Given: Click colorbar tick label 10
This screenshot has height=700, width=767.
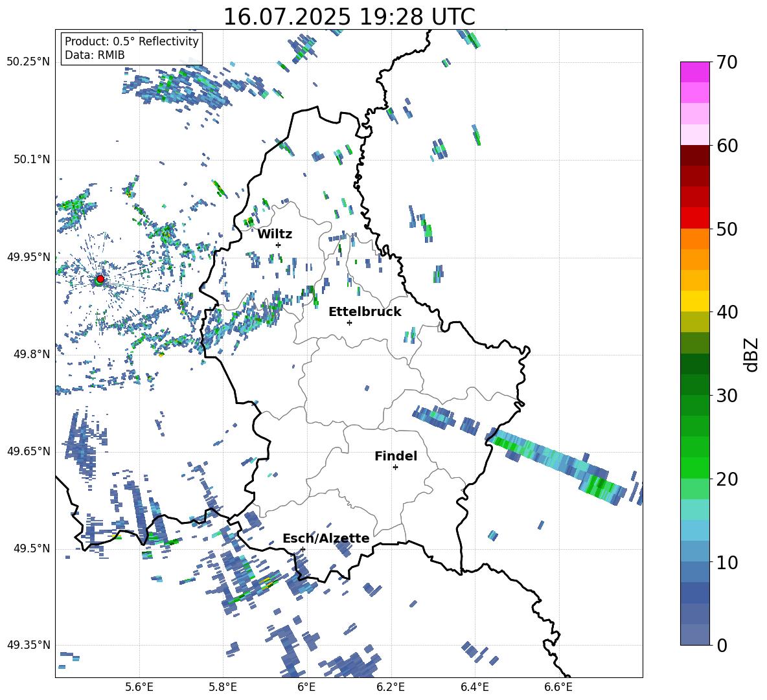Looking at the screenshot, I should point(727,563).
